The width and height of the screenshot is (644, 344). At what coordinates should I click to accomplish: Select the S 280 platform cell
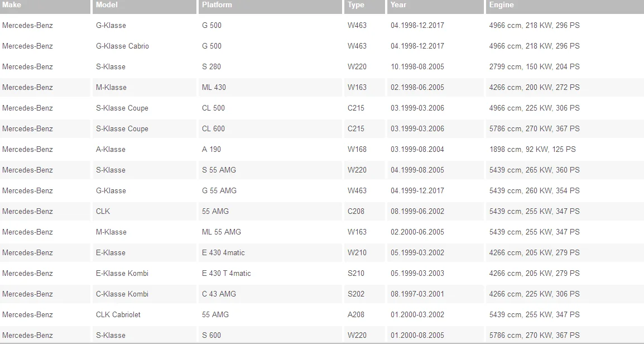[270, 66]
